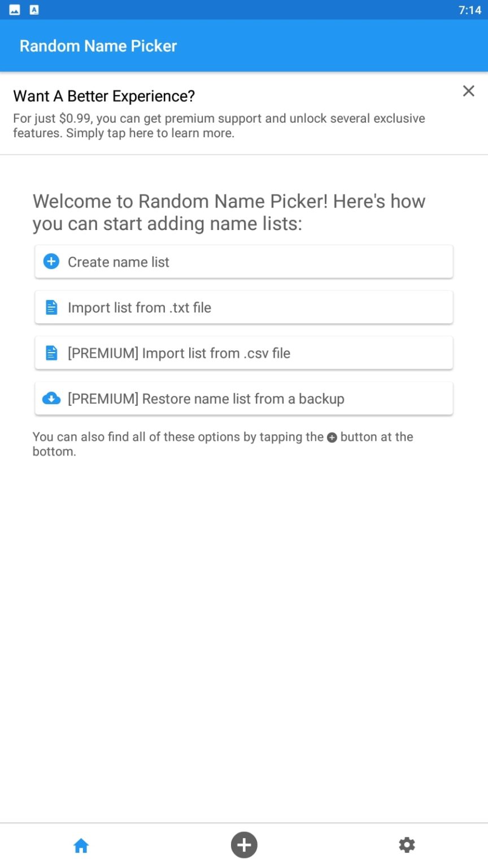The image size is (488, 868).
Task: Tap the Random Name Picker title bar
Action: (98, 46)
